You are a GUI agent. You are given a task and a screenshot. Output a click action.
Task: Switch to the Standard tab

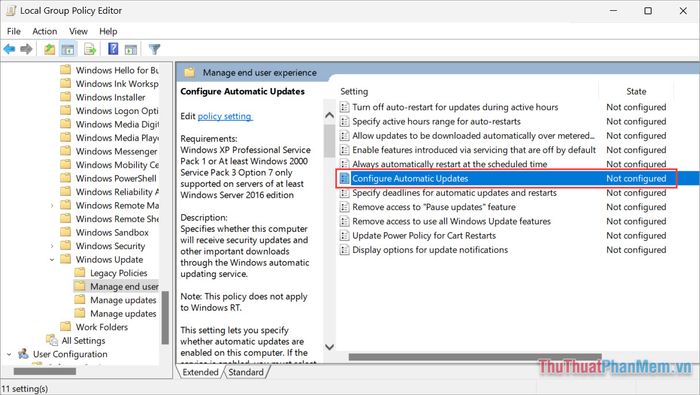tap(246, 372)
